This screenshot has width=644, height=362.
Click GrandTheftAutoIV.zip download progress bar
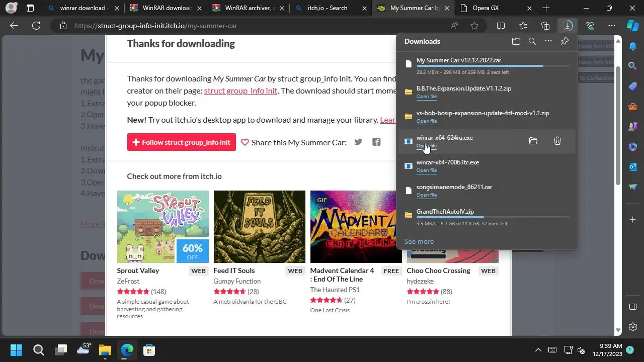pyautogui.click(x=493, y=217)
